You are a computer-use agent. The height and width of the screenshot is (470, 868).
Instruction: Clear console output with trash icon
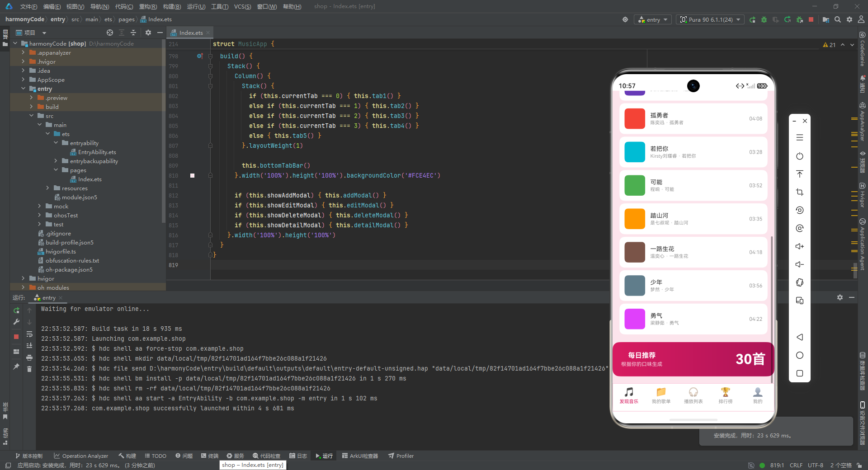[x=29, y=369]
